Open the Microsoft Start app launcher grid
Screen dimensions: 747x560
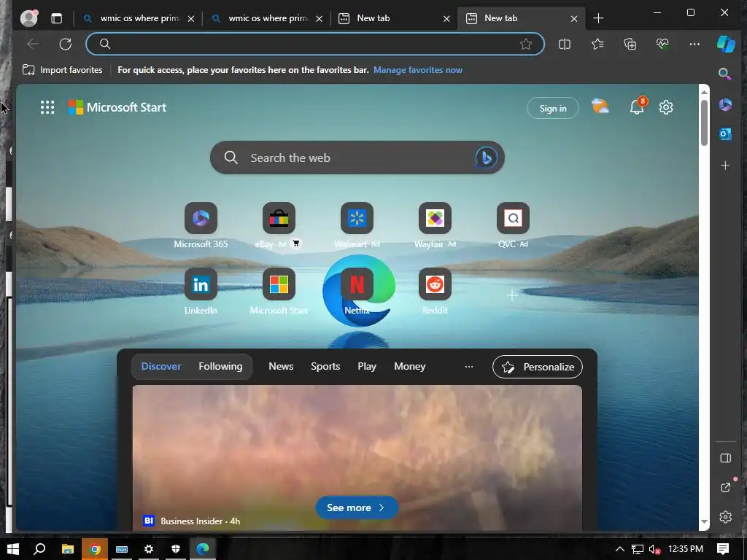[47, 107]
